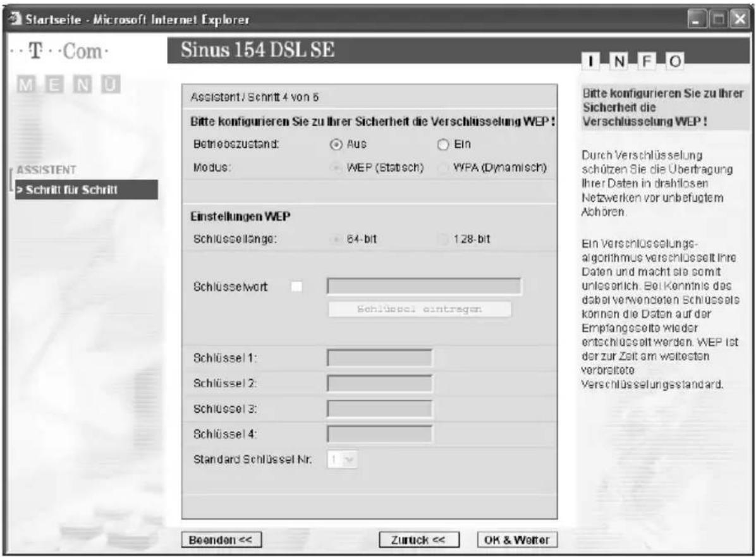
Task: Click the Betriebszustand label
Action: [236, 144]
